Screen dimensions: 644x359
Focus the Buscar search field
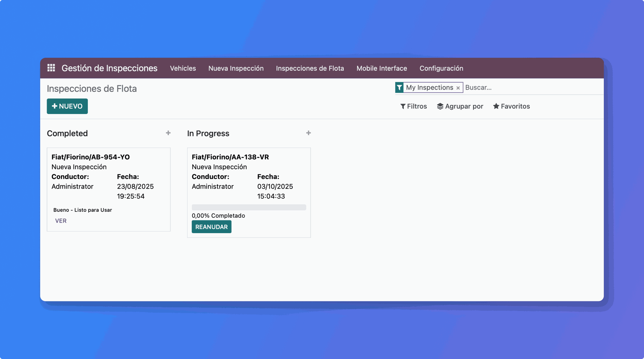[x=530, y=88]
